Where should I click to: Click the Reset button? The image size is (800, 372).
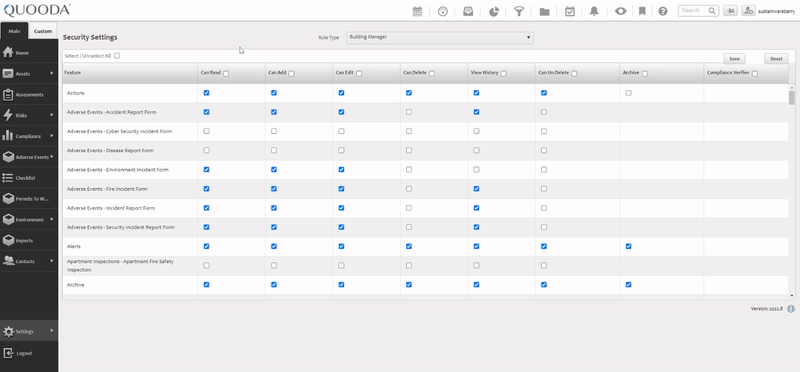point(776,59)
